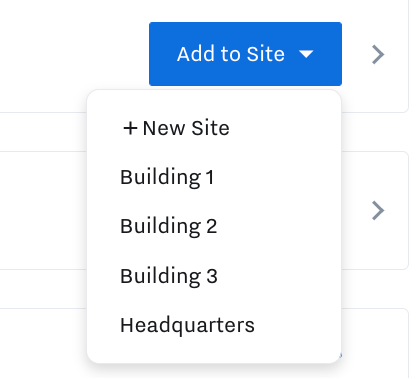Click the Add to Site text label
Viewport: 420px width, 380px height.
coord(231,54)
